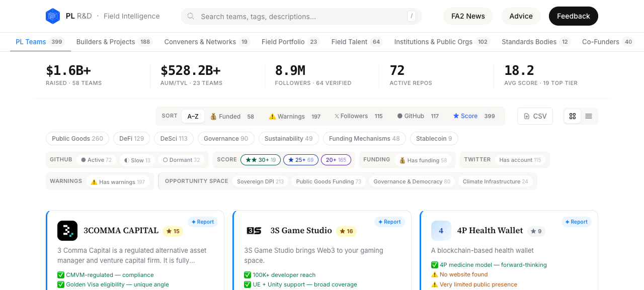The image size is (644, 290).
Task: Filter by Sovereign DPI opportunity space
Action: click(261, 181)
